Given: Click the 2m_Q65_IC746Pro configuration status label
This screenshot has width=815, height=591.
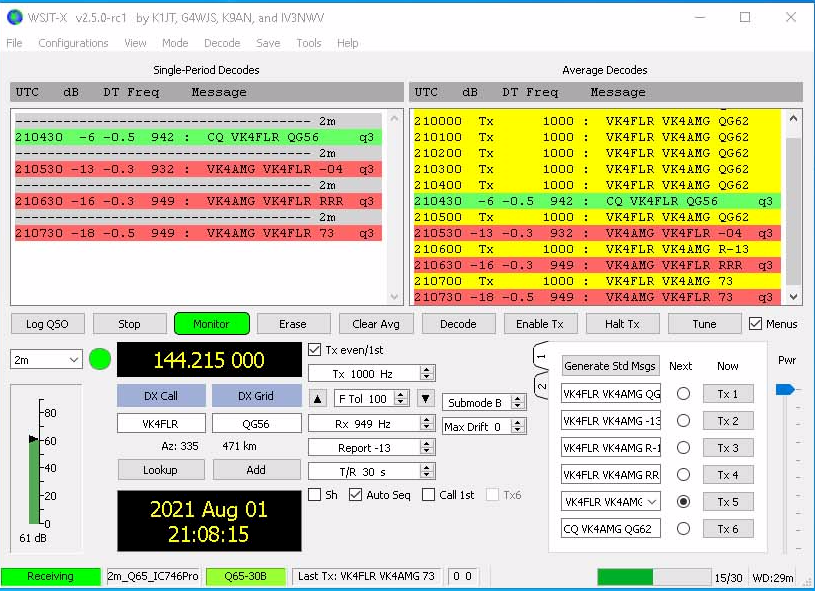Looking at the screenshot, I should click(153, 576).
